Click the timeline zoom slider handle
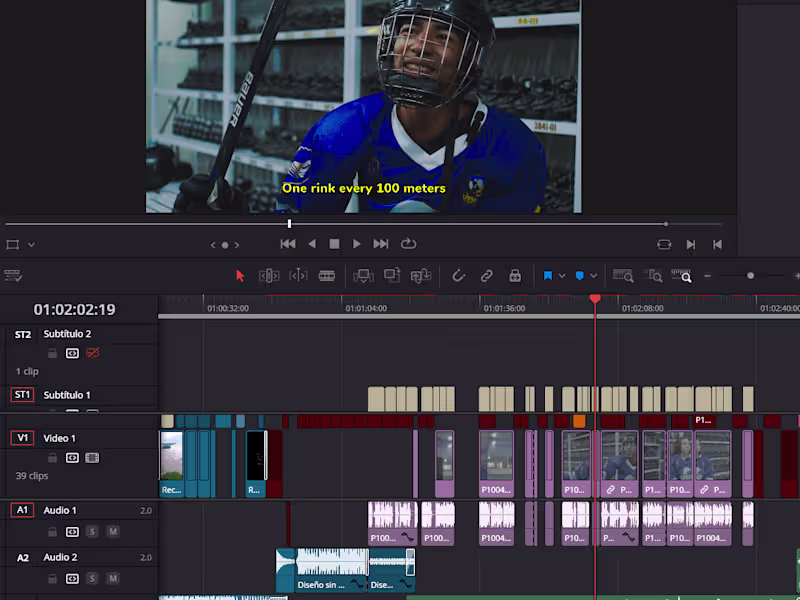This screenshot has width=800, height=600. 751,276
